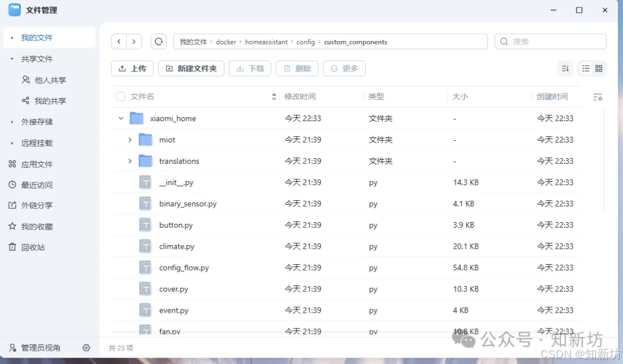This screenshot has height=364, width=623.
Task: Click the file icon of __init__.py
Action: click(x=146, y=182)
